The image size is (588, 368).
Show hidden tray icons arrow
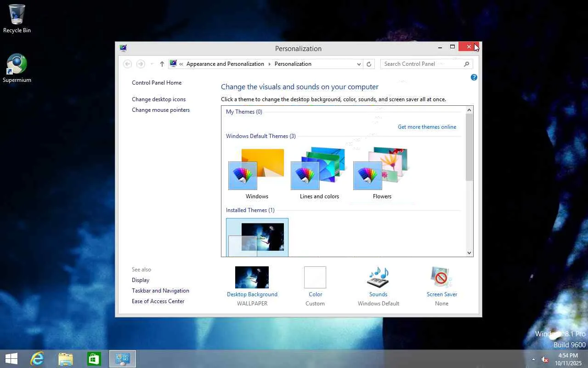533,359
